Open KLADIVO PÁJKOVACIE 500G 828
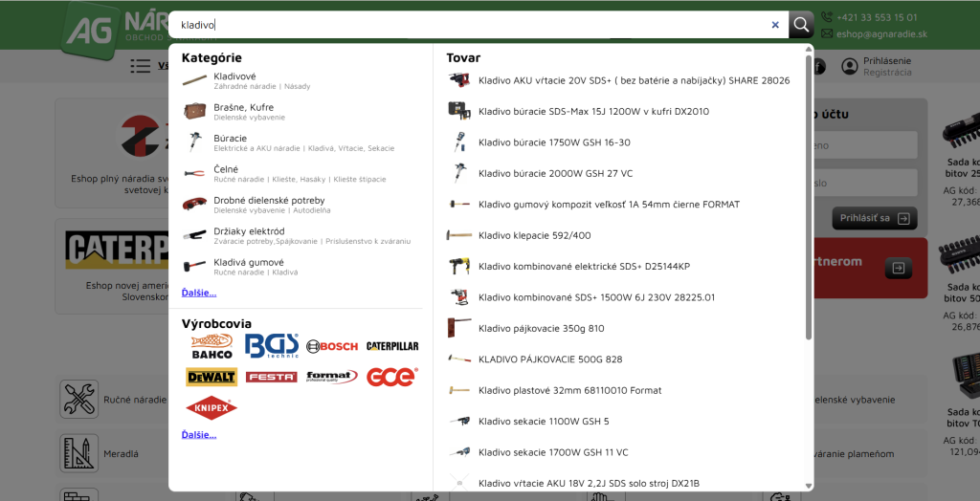Viewport: 980px width, 501px height. pyautogui.click(x=550, y=359)
